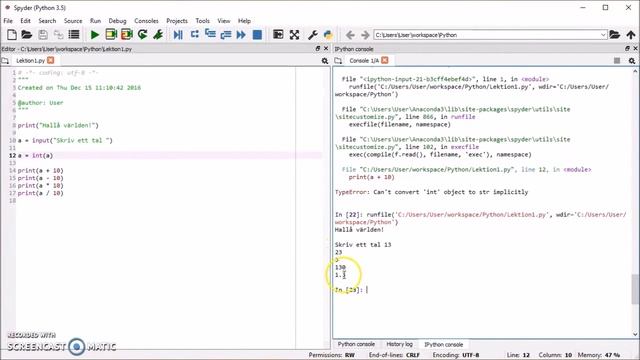
Task: Save the current file with the disk icon
Action: pyautogui.click(x=43, y=35)
